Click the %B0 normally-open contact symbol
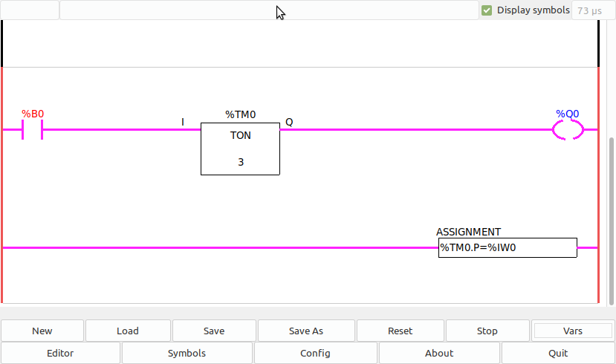 (x=32, y=129)
